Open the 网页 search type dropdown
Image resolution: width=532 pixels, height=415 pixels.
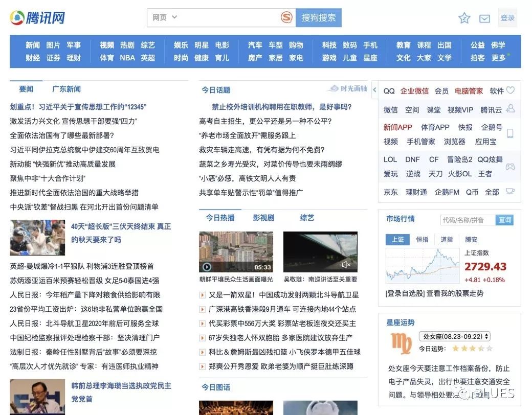pyautogui.click(x=165, y=17)
